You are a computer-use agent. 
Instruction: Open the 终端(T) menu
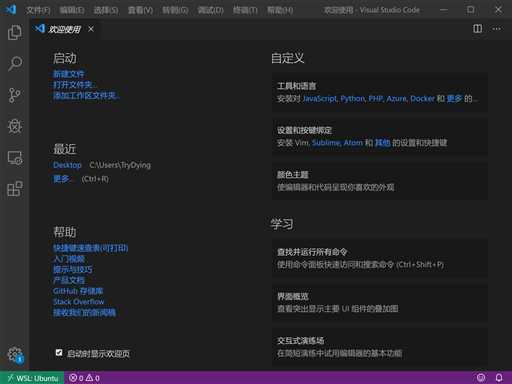[245, 10]
